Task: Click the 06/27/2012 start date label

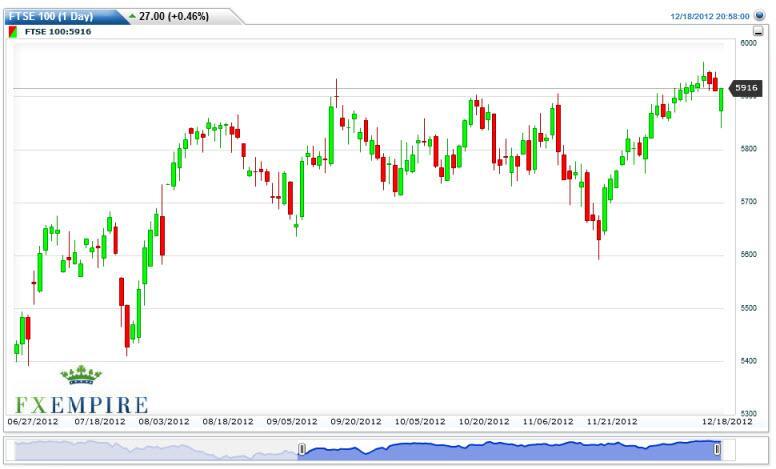Action: click(32, 421)
